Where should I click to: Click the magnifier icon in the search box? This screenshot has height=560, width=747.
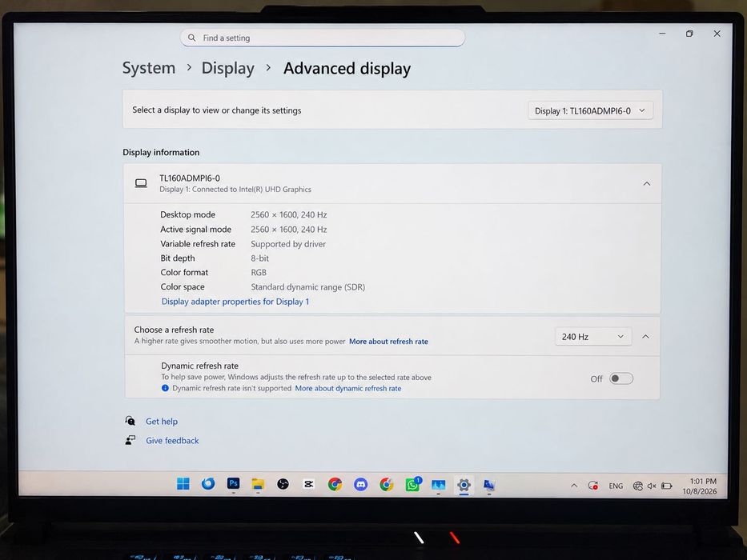click(x=191, y=38)
